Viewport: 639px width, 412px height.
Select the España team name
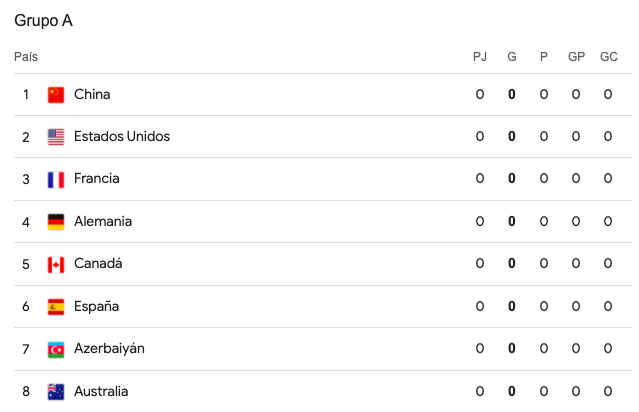(x=97, y=307)
